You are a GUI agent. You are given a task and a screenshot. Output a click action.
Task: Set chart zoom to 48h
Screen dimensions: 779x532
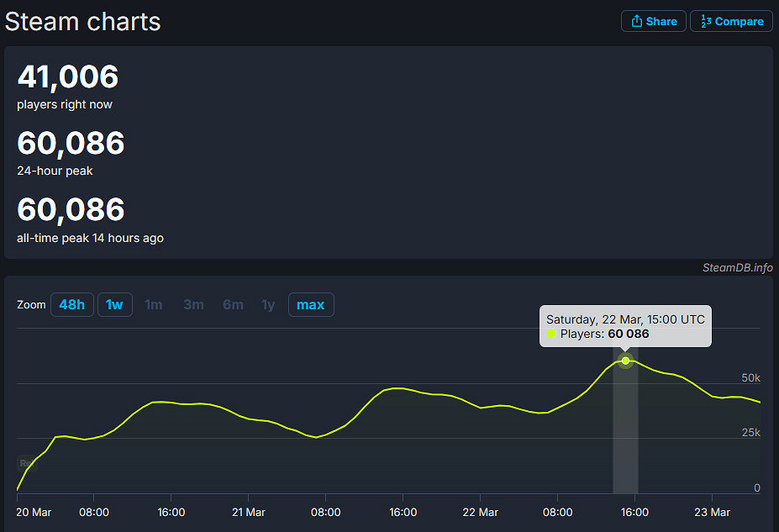click(x=72, y=304)
